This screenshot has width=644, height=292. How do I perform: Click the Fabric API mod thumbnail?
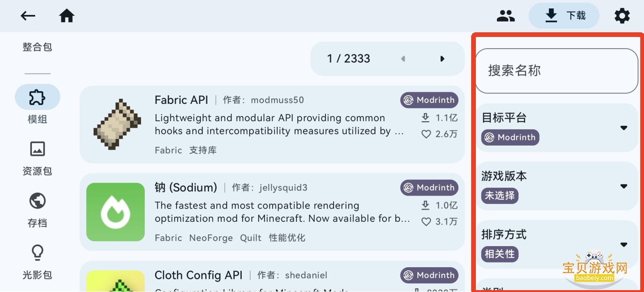117,124
